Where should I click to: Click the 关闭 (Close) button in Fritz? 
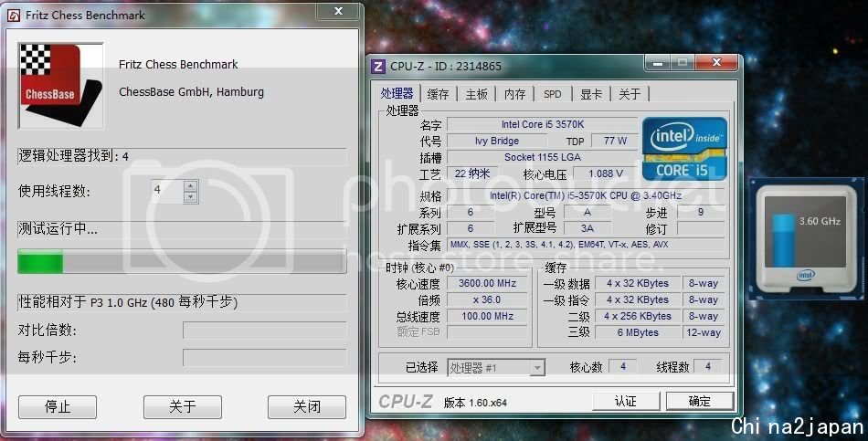(307, 407)
